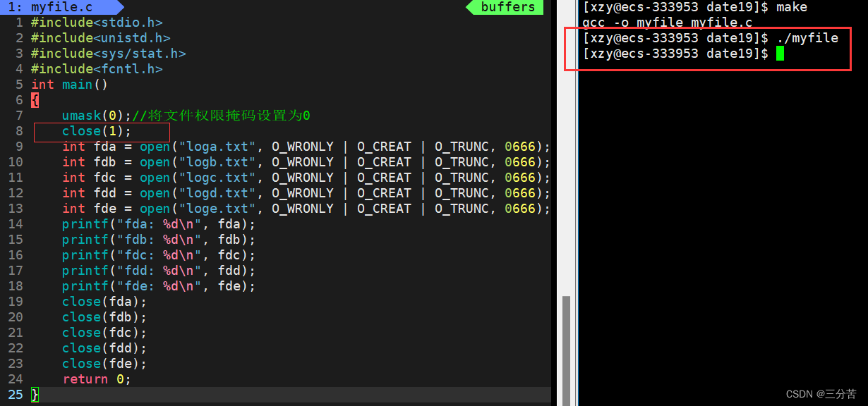
Task: Click the "logc.txt" string literal
Action: 217,178
